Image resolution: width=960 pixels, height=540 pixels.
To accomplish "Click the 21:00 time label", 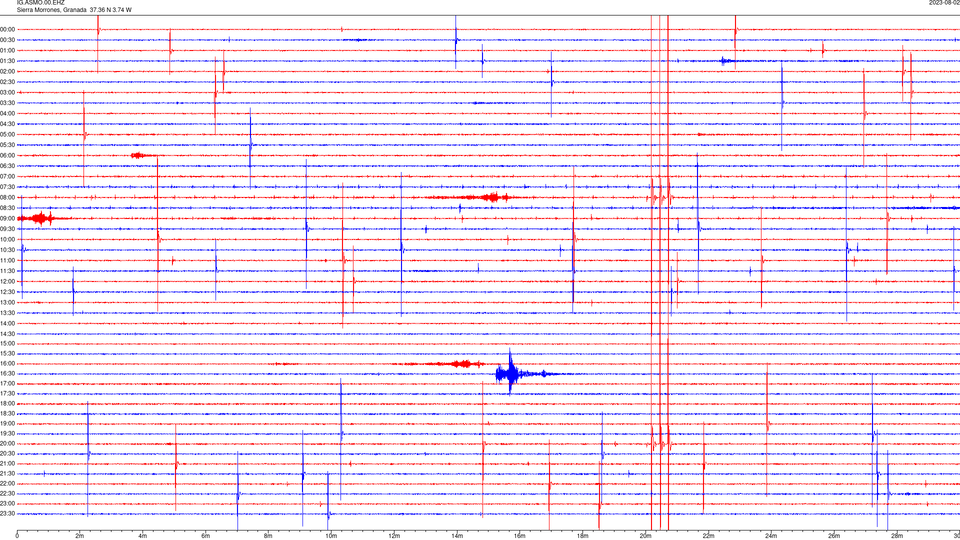I will pyautogui.click(x=7, y=463).
